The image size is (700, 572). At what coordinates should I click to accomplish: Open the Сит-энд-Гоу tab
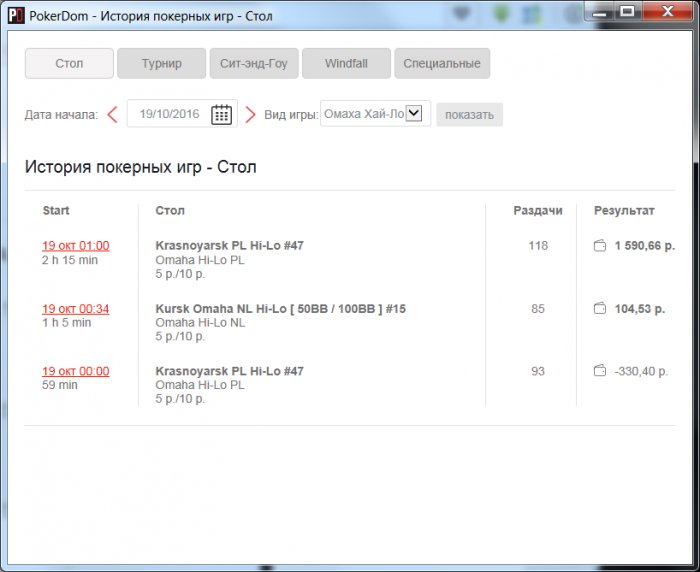[x=254, y=63]
